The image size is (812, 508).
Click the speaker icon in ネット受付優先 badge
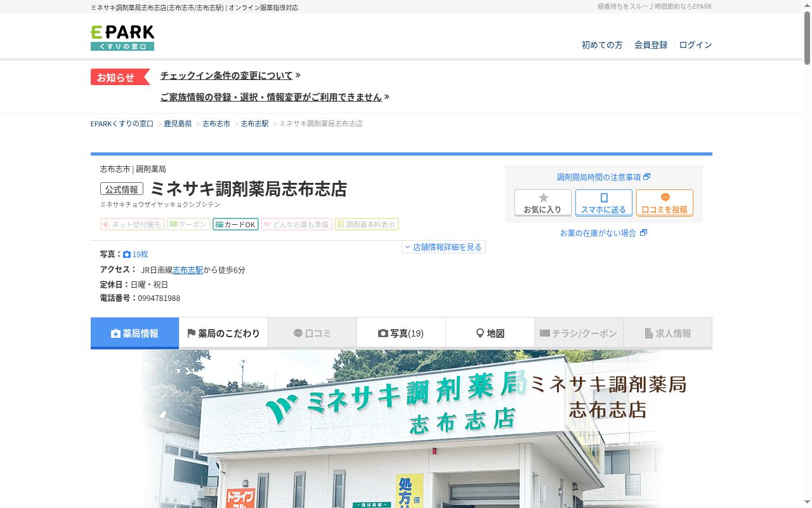click(x=107, y=225)
